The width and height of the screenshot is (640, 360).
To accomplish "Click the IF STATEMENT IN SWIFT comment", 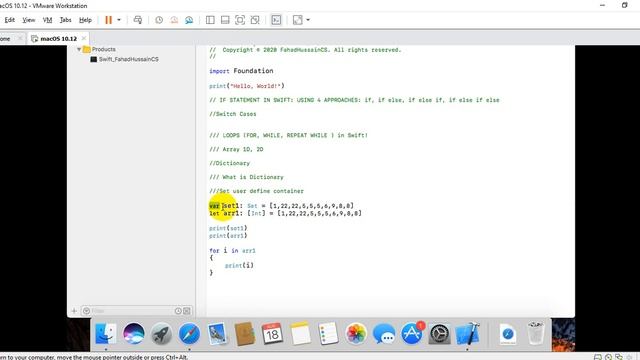I will tap(354, 100).
